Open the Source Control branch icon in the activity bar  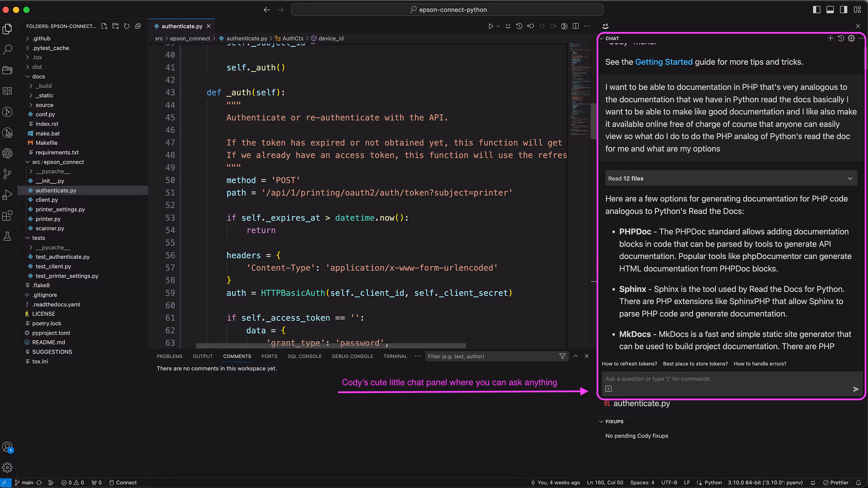[x=7, y=174]
